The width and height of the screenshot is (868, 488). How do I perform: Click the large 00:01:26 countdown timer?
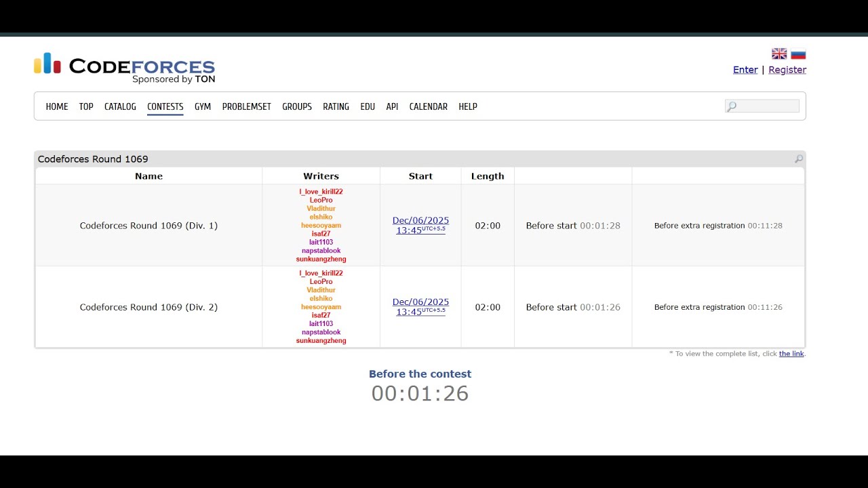click(x=420, y=394)
